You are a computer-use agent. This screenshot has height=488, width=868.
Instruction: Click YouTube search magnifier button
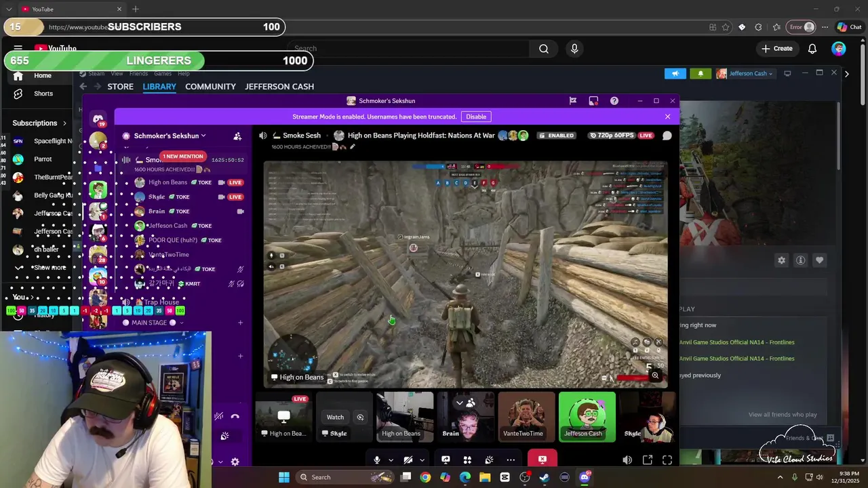pyautogui.click(x=544, y=49)
